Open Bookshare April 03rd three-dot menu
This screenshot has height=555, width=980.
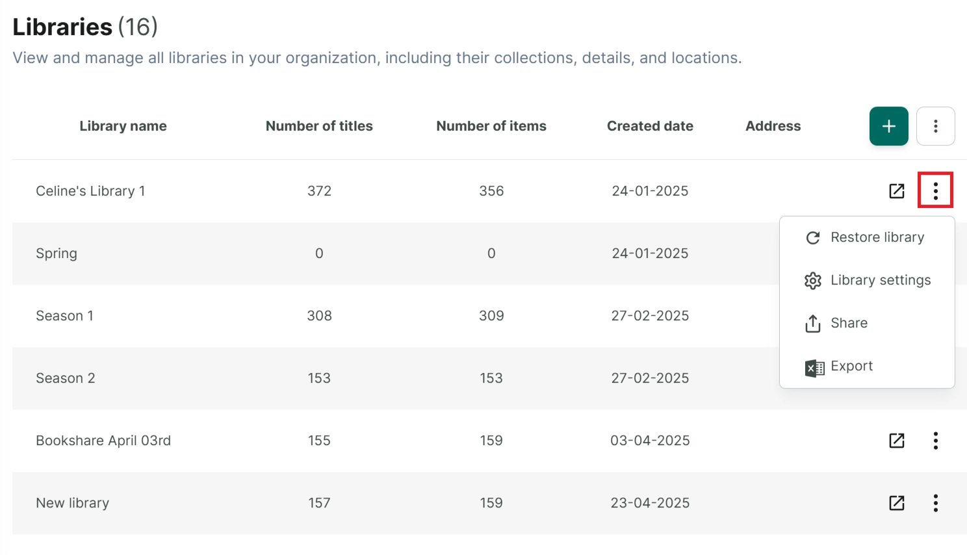[935, 441]
